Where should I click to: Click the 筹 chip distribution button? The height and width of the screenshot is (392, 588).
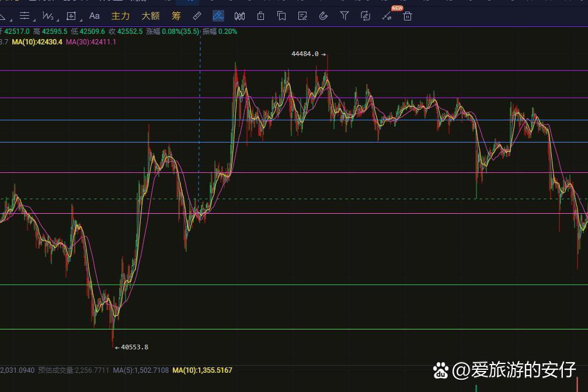point(176,16)
